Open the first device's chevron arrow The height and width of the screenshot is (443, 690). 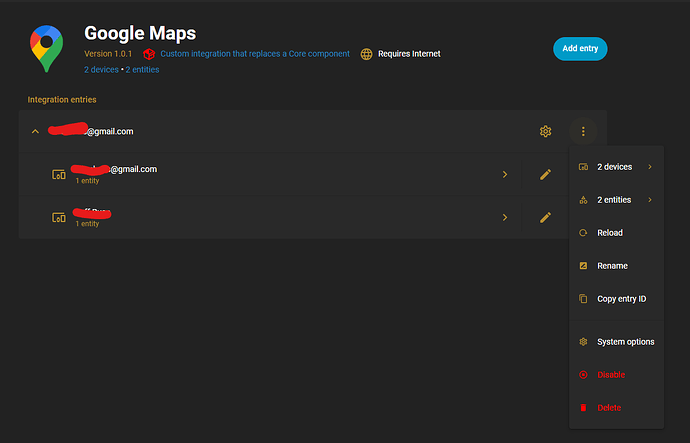504,174
